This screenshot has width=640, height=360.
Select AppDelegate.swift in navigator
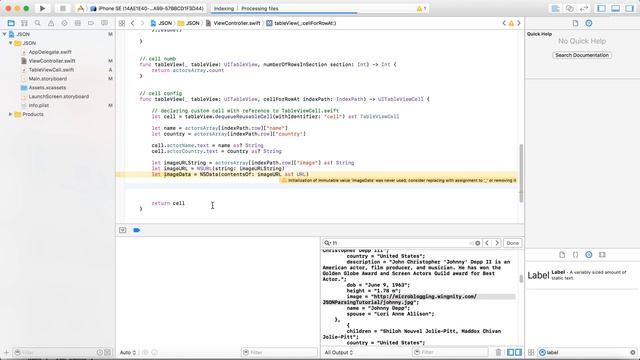point(50,52)
